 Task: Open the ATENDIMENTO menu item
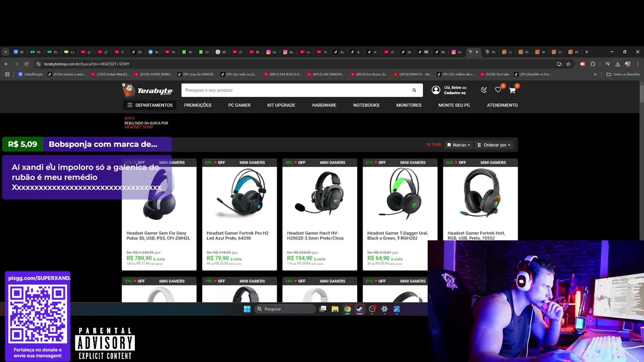click(x=502, y=105)
